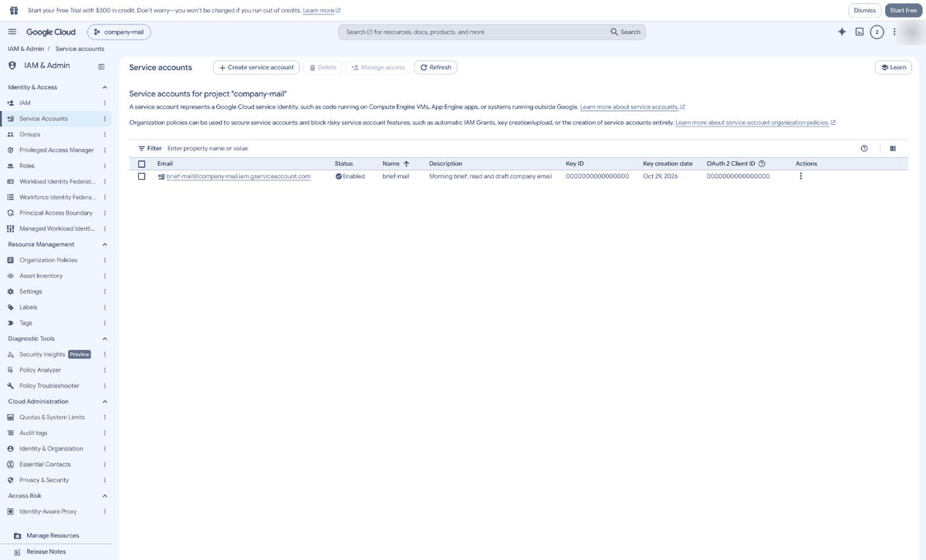Open Release Notes at sidebar bottom
This screenshot has height=560, width=926.
click(46, 552)
